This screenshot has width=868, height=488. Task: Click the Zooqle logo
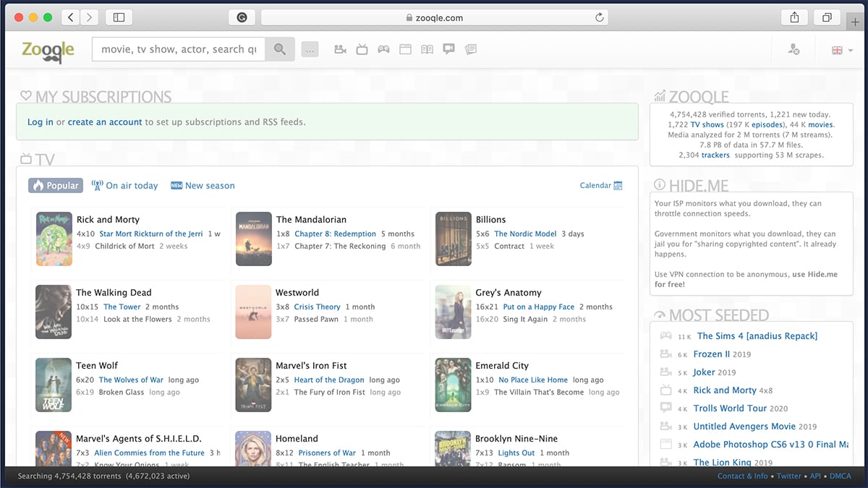(48, 50)
